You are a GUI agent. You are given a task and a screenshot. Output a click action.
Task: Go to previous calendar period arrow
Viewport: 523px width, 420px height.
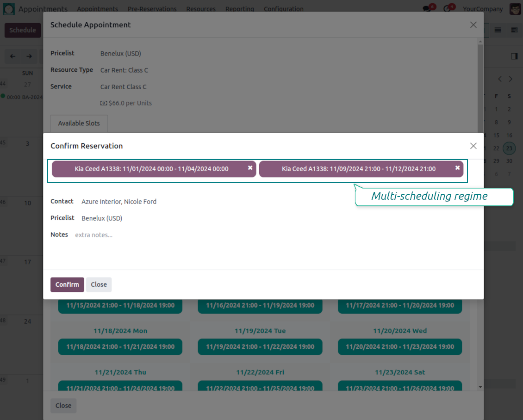[13, 56]
